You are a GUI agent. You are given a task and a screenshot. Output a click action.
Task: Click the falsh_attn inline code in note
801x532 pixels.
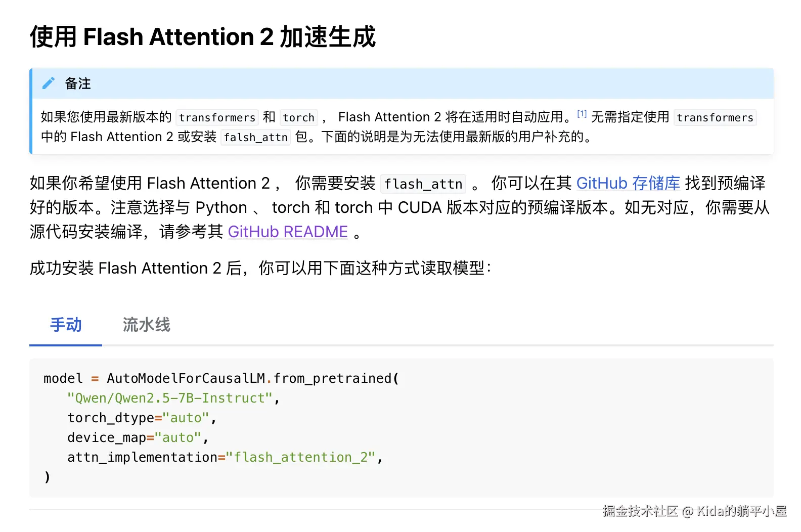click(x=256, y=137)
